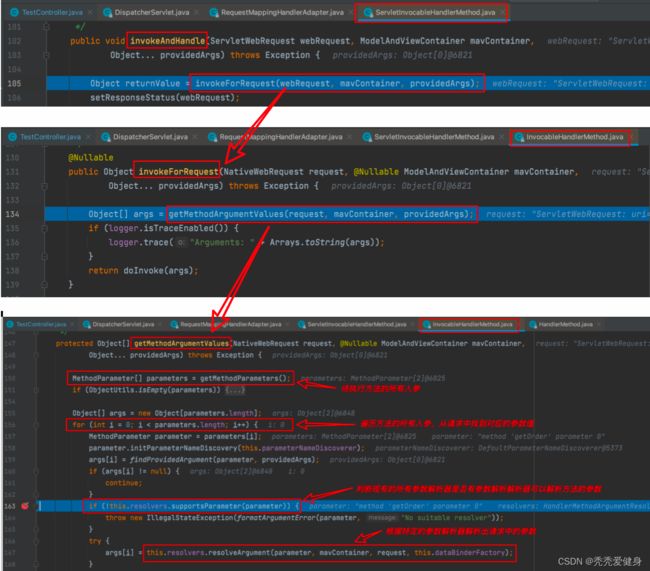Click the for loop header on line 156
Image resolution: width=650 pixels, height=571 pixels.
[x=165, y=425]
